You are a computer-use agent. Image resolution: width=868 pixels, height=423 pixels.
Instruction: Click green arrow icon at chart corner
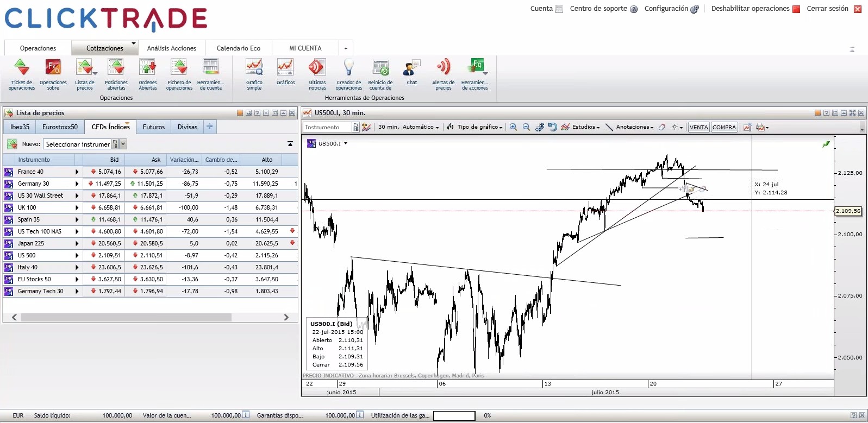(826, 144)
